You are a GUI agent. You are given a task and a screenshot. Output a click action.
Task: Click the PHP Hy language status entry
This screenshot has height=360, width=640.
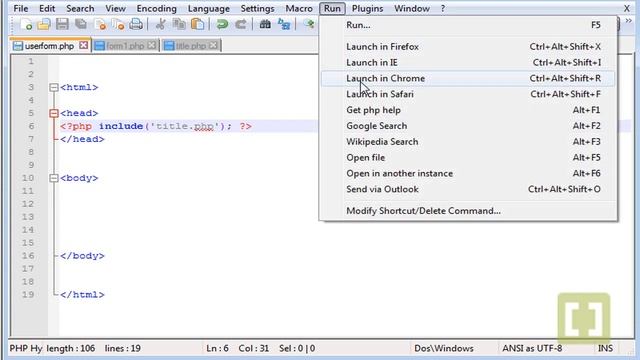click(x=26, y=349)
